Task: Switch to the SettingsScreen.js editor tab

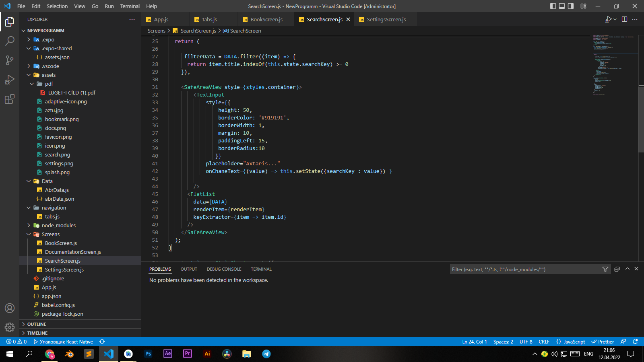Action: point(386,19)
